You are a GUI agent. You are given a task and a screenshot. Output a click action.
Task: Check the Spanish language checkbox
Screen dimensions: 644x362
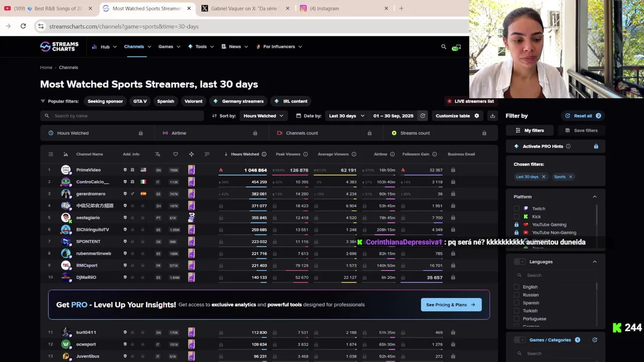point(516,303)
